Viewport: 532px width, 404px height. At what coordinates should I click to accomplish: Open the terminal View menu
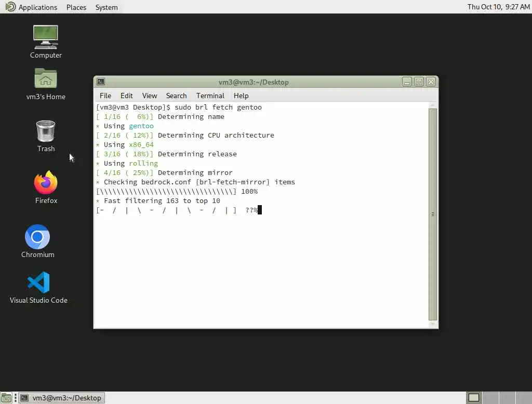click(150, 96)
